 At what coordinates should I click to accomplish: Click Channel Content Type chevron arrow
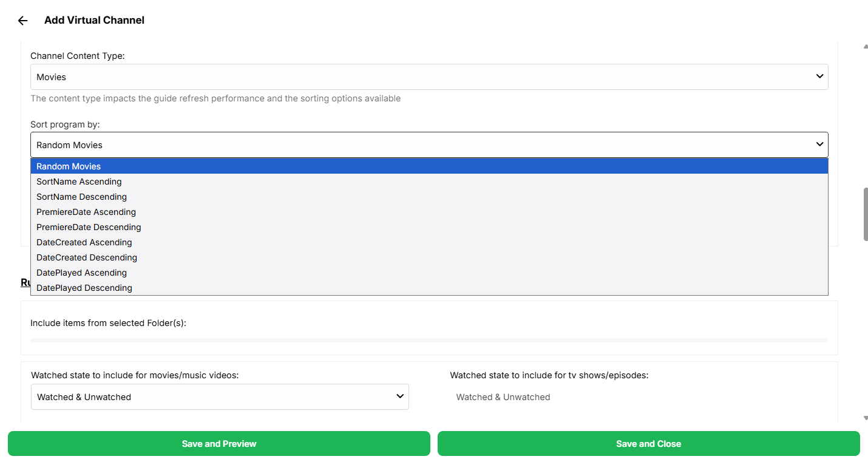(x=819, y=76)
